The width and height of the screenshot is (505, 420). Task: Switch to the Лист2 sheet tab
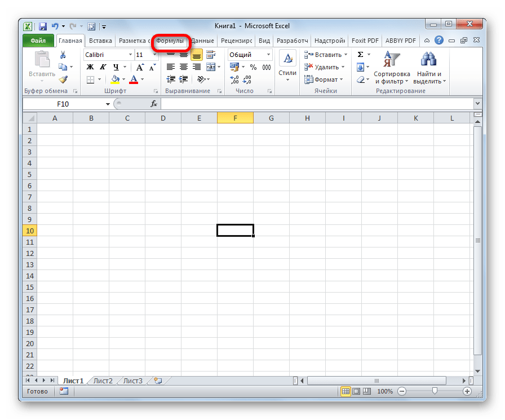coord(103,381)
